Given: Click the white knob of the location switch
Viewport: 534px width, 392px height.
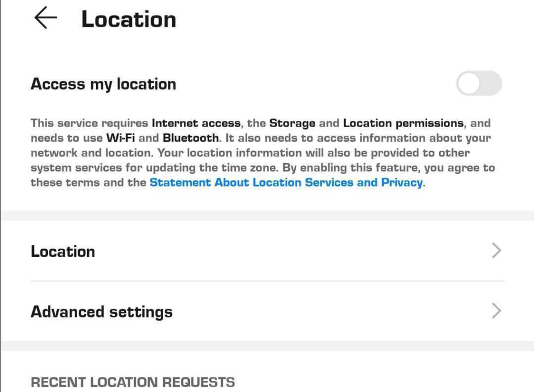Looking at the screenshot, I should point(468,84).
